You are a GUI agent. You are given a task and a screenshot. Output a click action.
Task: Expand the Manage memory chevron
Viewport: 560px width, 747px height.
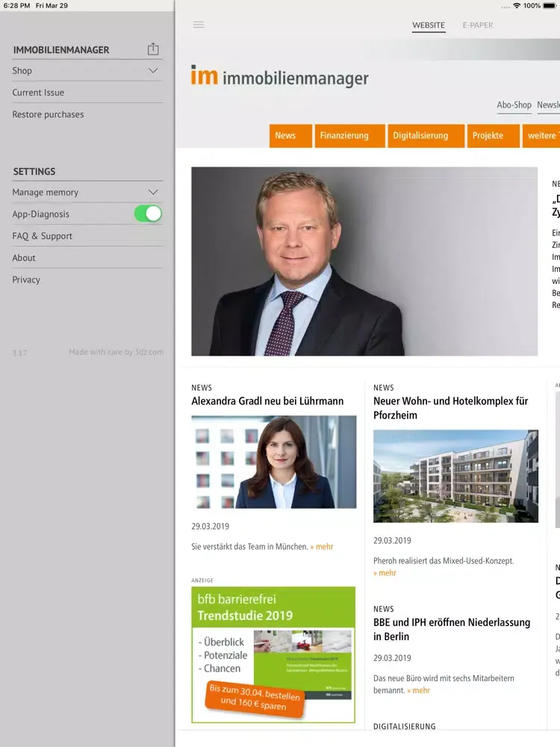pos(153,192)
